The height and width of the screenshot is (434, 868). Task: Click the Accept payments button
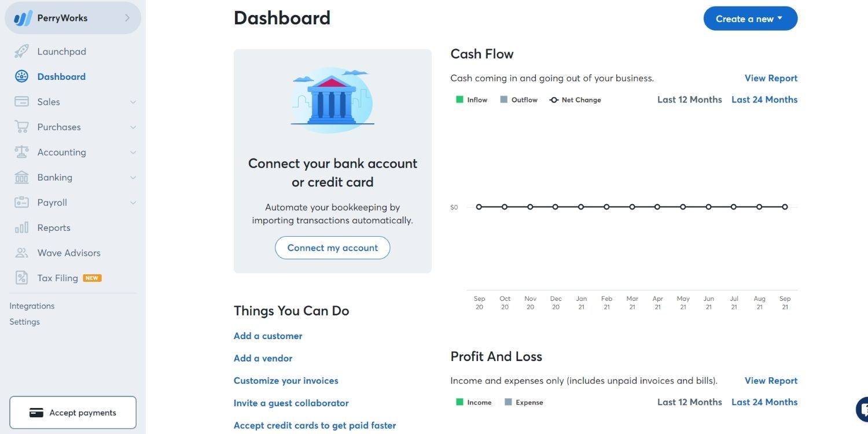click(x=73, y=412)
